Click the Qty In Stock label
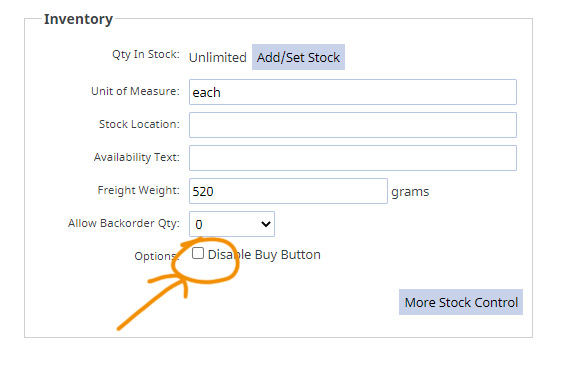Image resolution: width=570 pixels, height=385 pixels. (146, 55)
